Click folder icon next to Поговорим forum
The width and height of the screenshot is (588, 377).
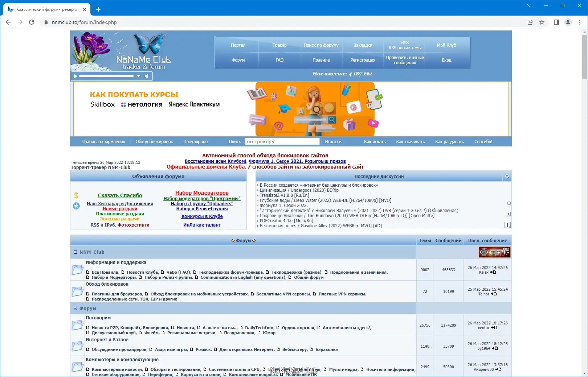tap(77, 325)
